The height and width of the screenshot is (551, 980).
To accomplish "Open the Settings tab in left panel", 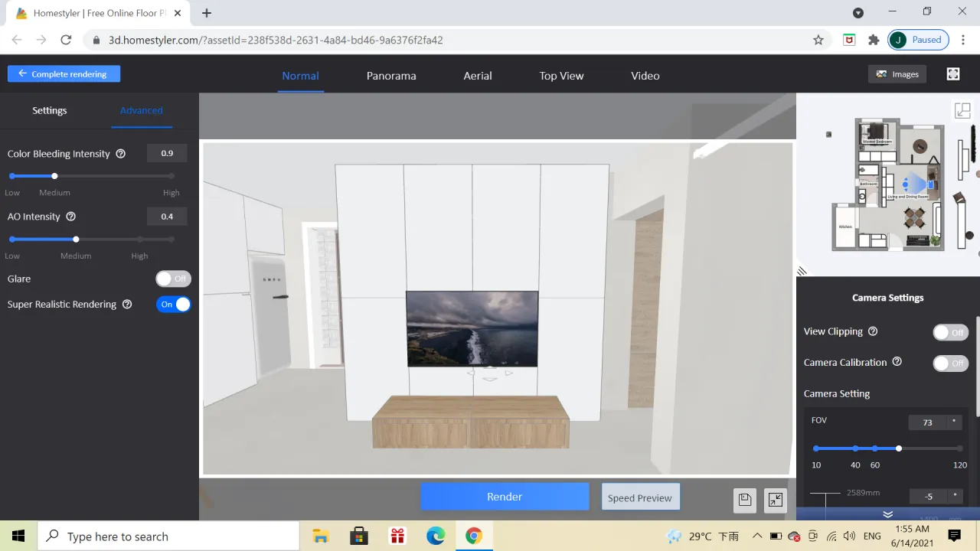I will pos(50,110).
